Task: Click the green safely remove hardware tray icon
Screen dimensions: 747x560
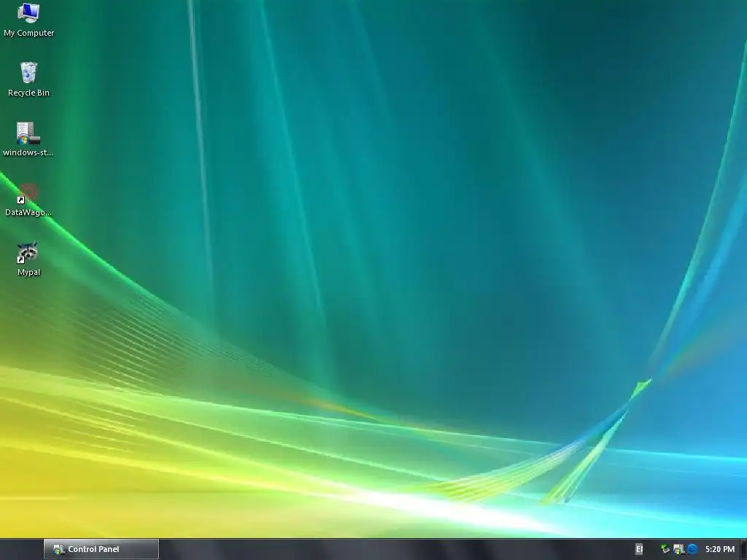Action: point(665,549)
